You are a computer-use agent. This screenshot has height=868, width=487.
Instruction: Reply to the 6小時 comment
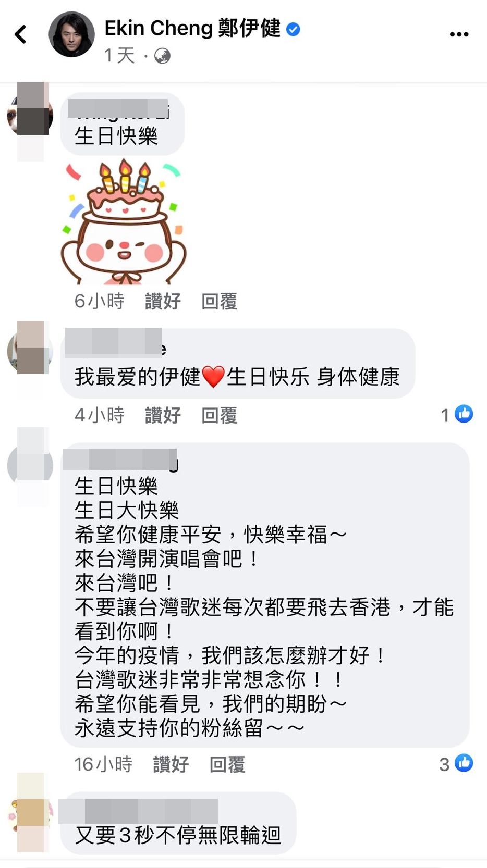[x=219, y=301]
